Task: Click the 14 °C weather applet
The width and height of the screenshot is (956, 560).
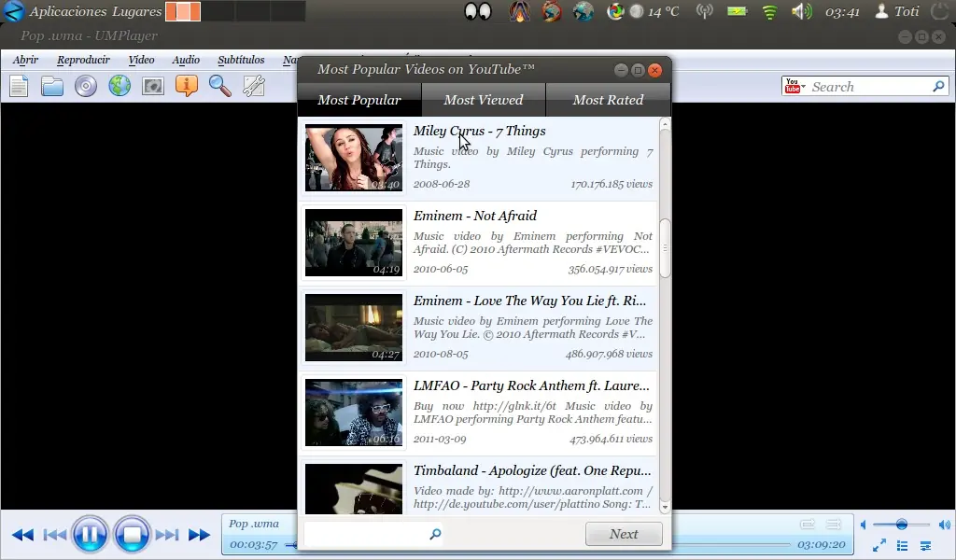Action: tap(654, 11)
